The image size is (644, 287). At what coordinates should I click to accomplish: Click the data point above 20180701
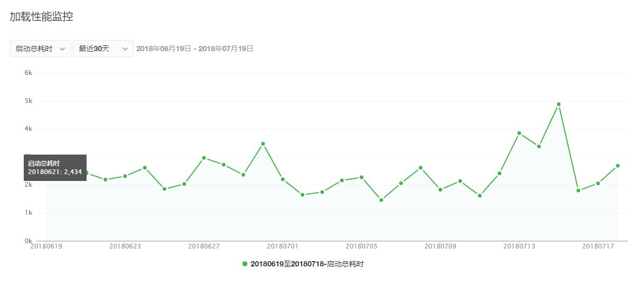pos(283,179)
